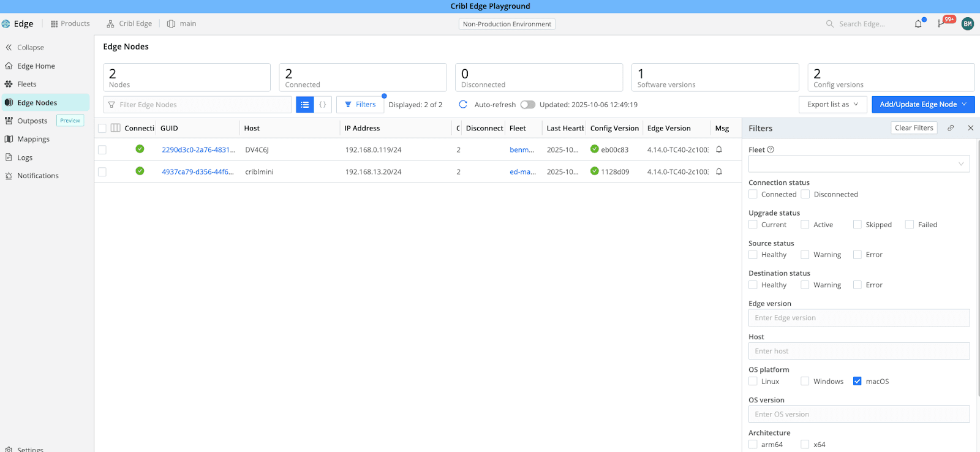Open the criblmini node GUID link
This screenshot has height=452, width=980.
tap(197, 172)
